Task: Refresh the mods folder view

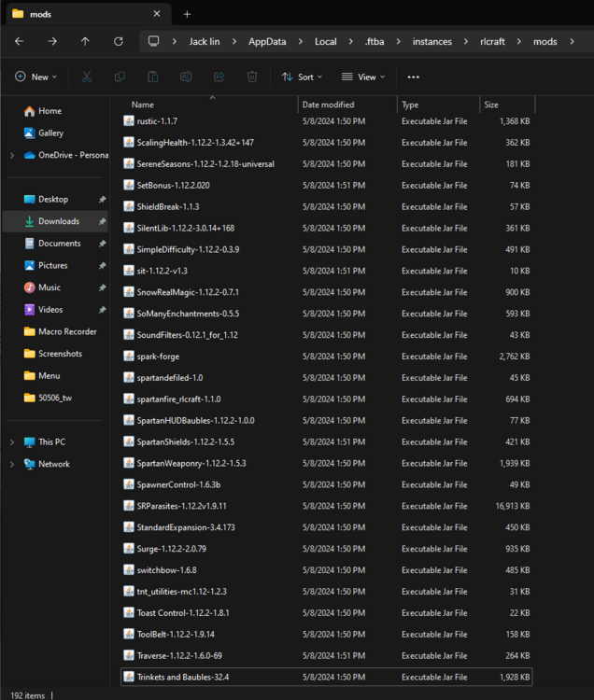Action: (119, 41)
